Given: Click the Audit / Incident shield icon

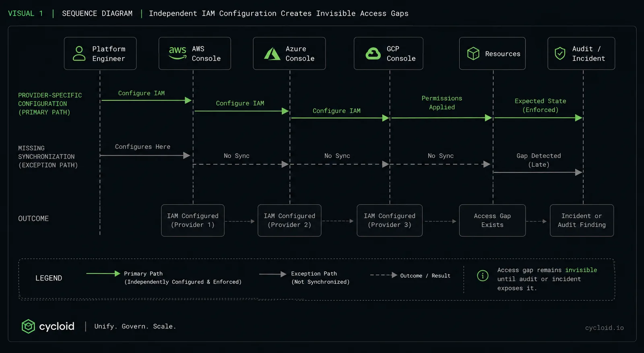Looking at the screenshot, I should click(560, 53).
